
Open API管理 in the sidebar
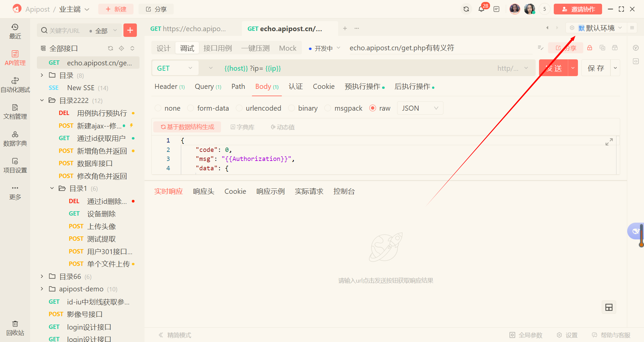(x=15, y=58)
